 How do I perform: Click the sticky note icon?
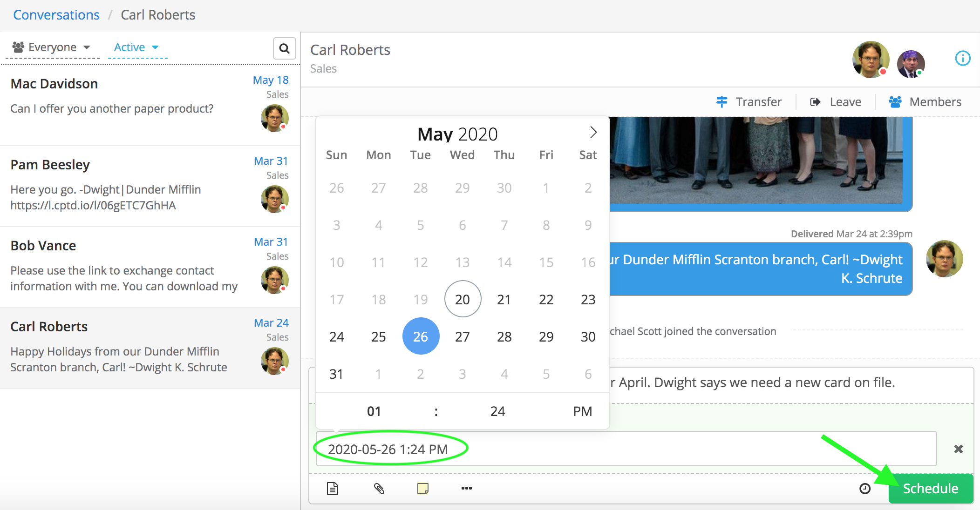pos(423,488)
